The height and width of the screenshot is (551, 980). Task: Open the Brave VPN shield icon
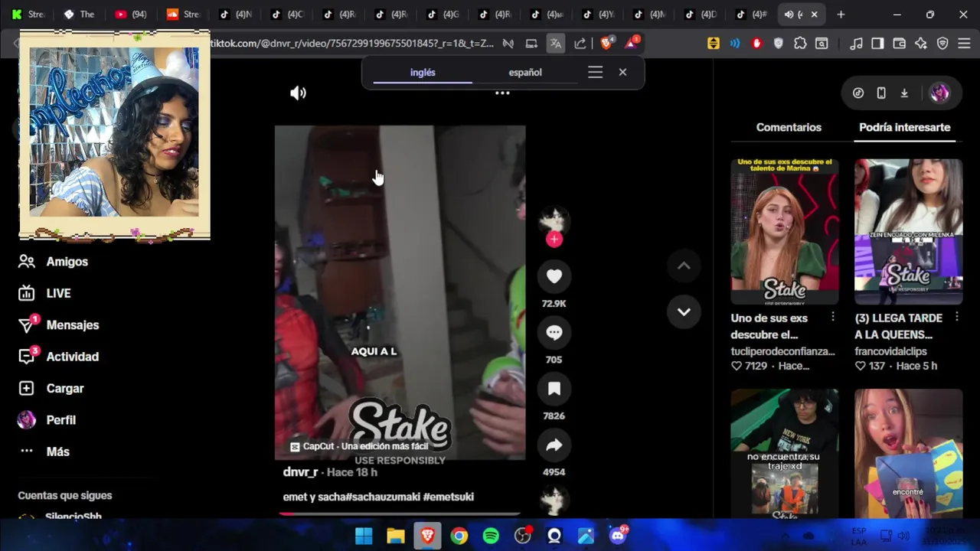pyautogui.click(x=942, y=44)
